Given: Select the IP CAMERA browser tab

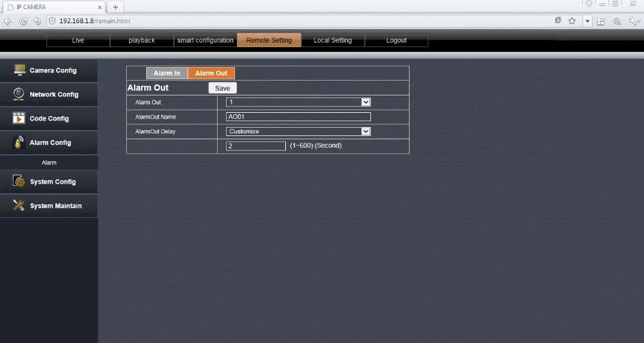Looking at the screenshot, I should [x=53, y=7].
